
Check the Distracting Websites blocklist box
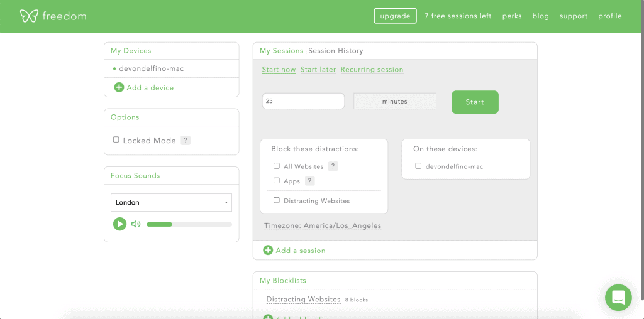point(277,200)
